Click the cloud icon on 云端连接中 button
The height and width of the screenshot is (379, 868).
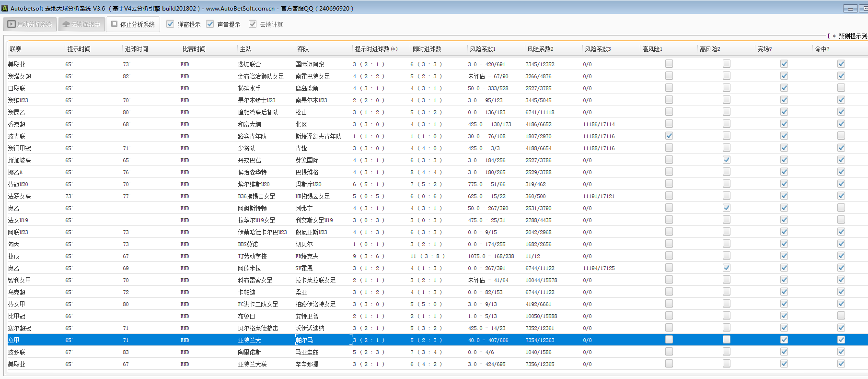66,24
